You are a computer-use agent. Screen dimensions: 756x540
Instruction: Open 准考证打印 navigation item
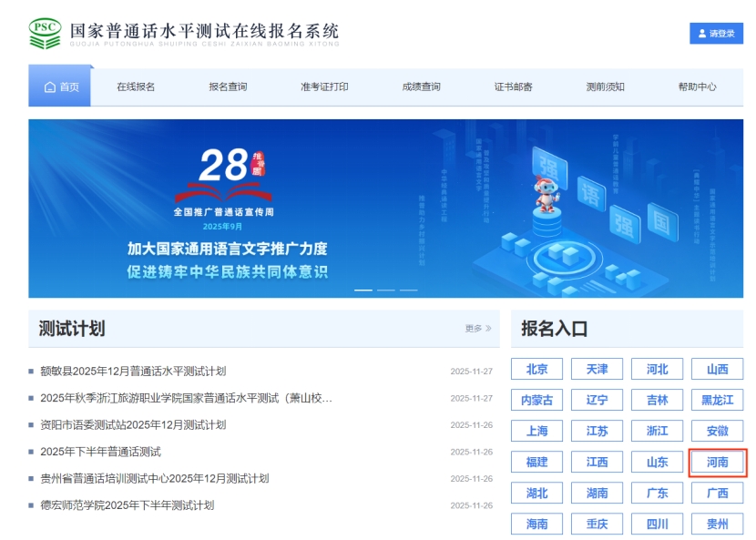(x=324, y=87)
